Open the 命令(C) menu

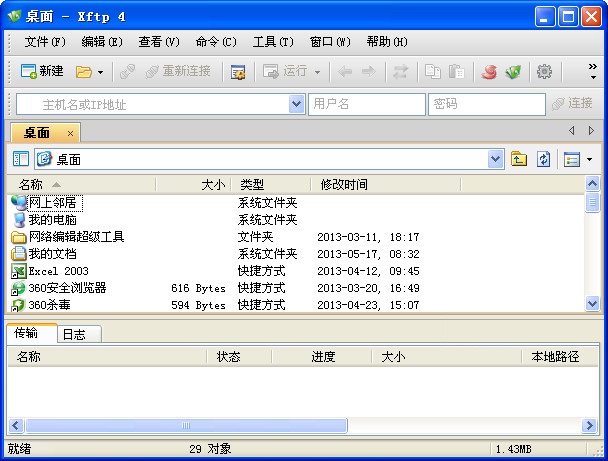pos(216,42)
